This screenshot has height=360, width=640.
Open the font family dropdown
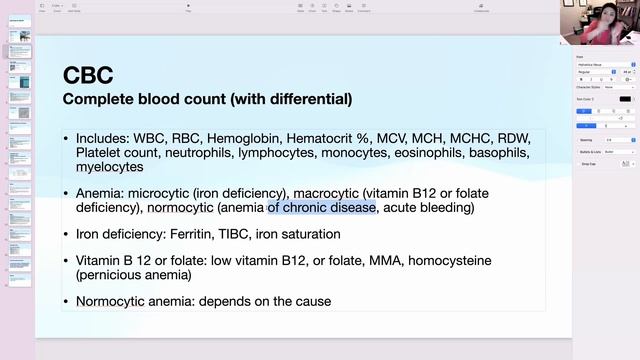click(606, 64)
